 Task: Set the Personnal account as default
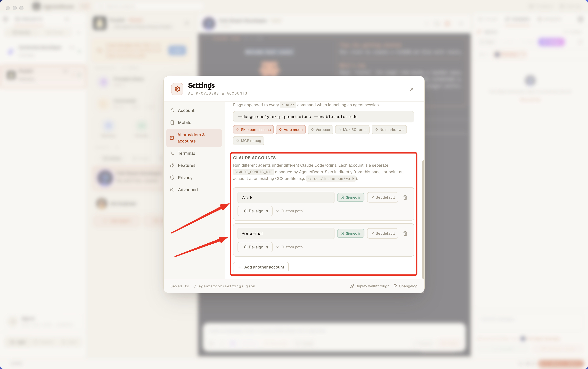coord(382,233)
